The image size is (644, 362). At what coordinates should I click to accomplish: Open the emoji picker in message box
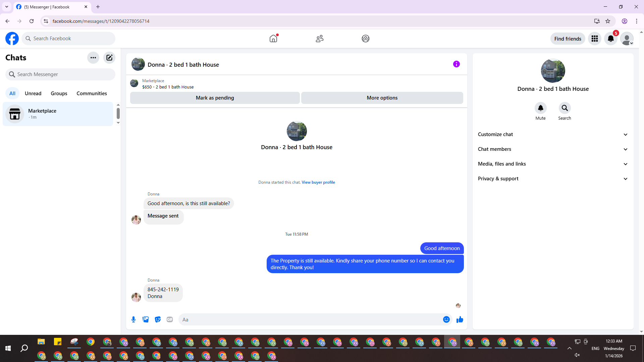tap(446, 319)
